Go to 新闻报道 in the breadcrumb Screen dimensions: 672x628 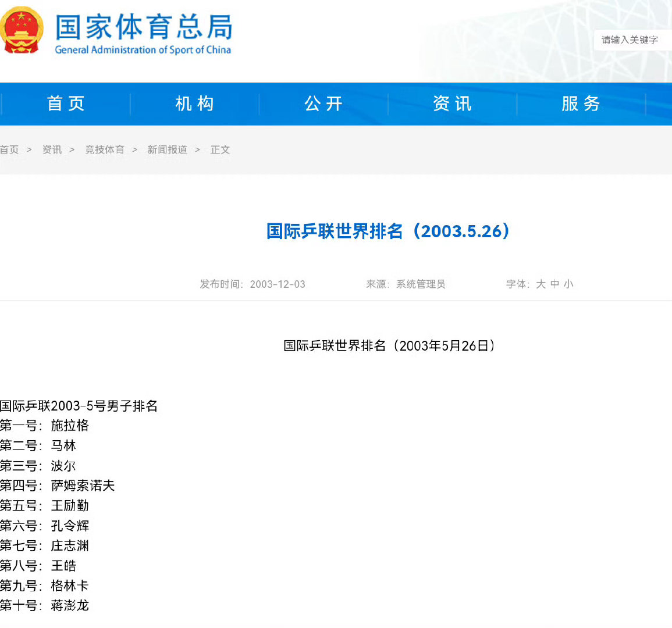coord(167,149)
